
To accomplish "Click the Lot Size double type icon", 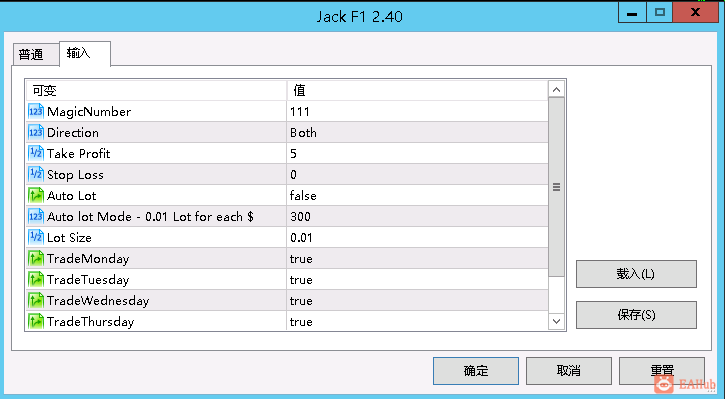I will (x=36, y=238).
